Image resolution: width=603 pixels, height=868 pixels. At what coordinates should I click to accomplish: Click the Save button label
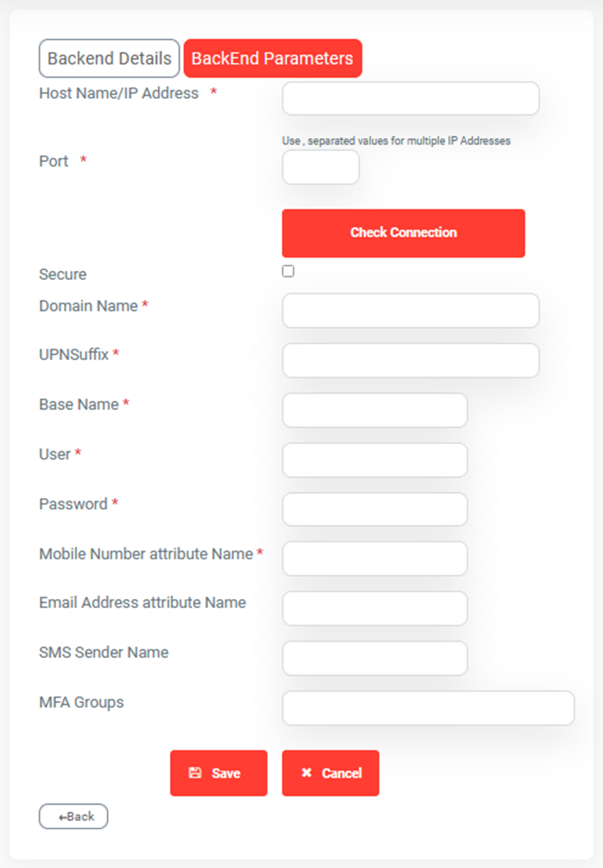click(x=226, y=773)
